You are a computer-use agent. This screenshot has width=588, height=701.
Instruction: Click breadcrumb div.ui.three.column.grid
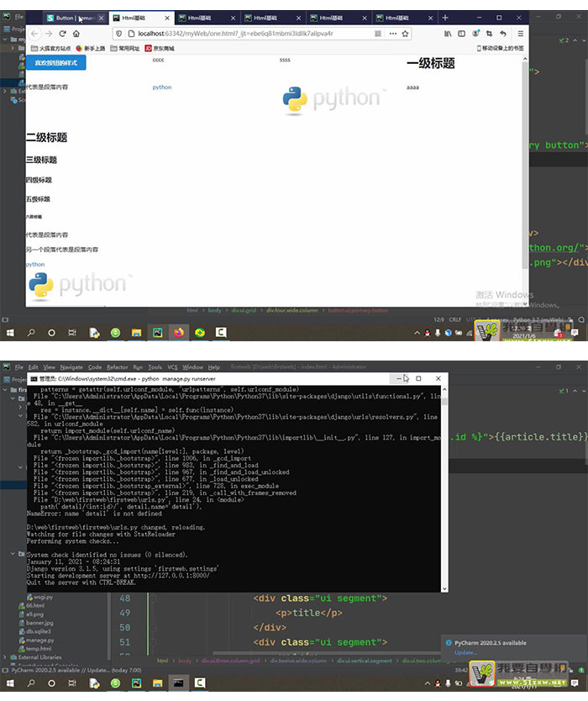point(230,661)
